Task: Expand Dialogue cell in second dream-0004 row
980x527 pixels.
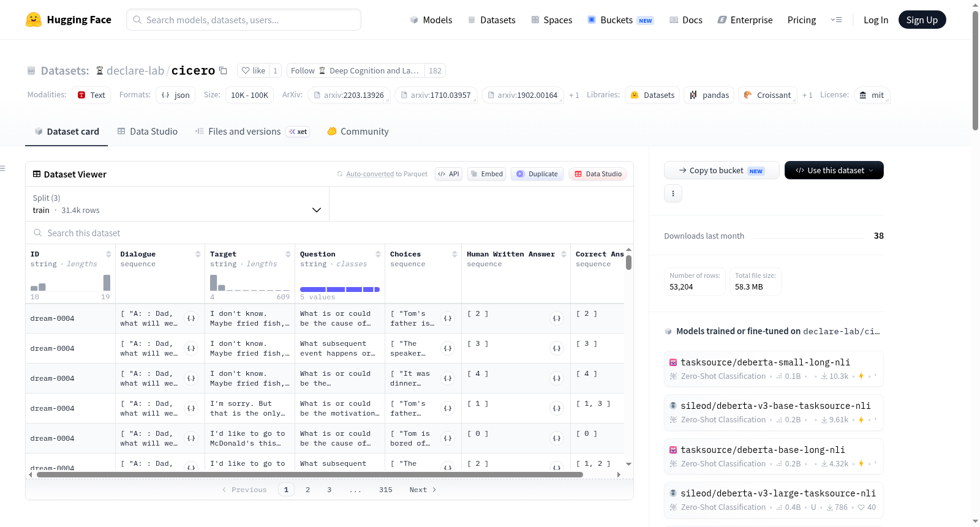Action: pos(191,348)
